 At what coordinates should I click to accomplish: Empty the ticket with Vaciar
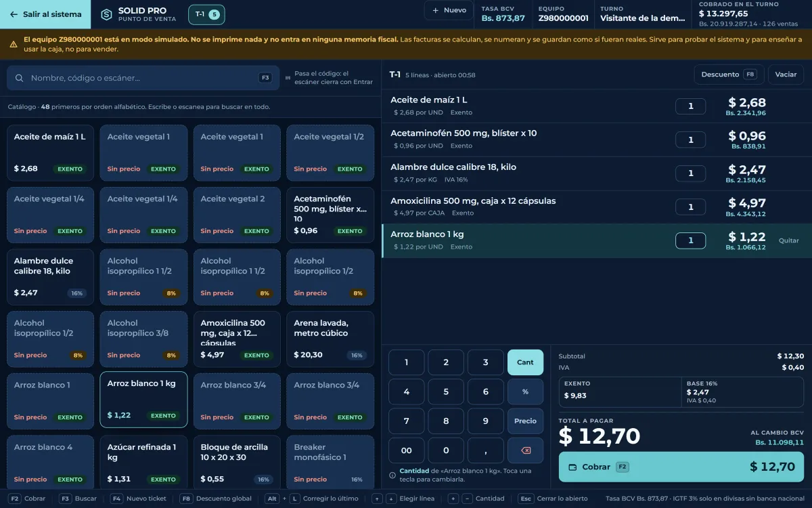(x=786, y=75)
